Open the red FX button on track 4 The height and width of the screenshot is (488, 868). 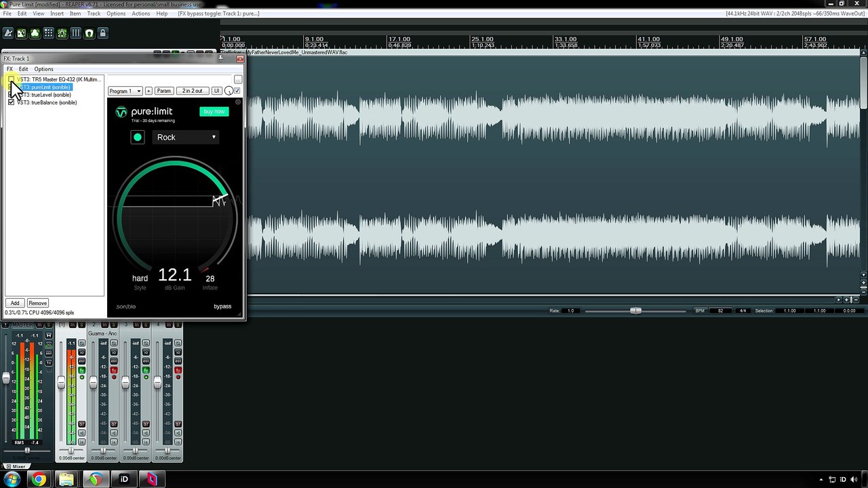pos(178,370)
